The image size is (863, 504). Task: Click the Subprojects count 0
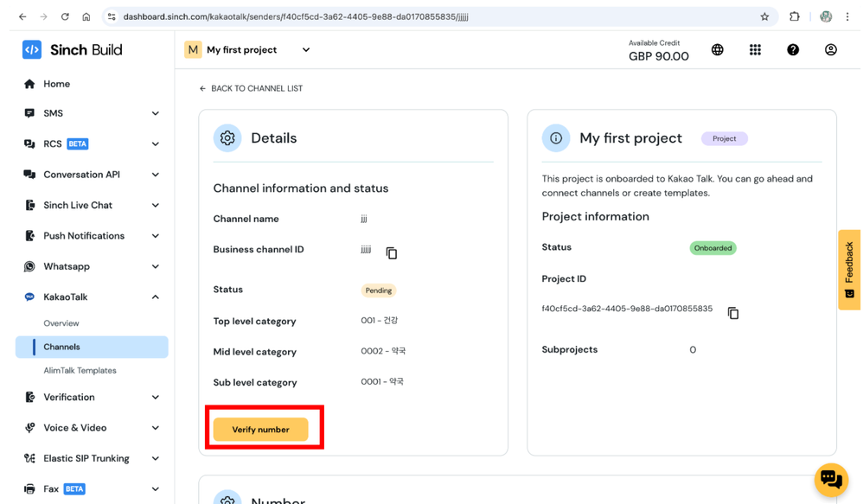coord(693,349)
